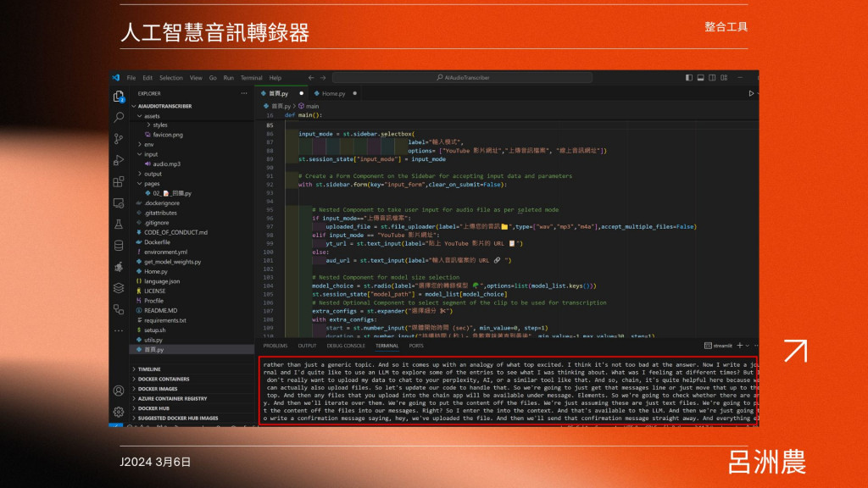
Task: Go forward with right navigation arrow
Action: pos(323,78)
